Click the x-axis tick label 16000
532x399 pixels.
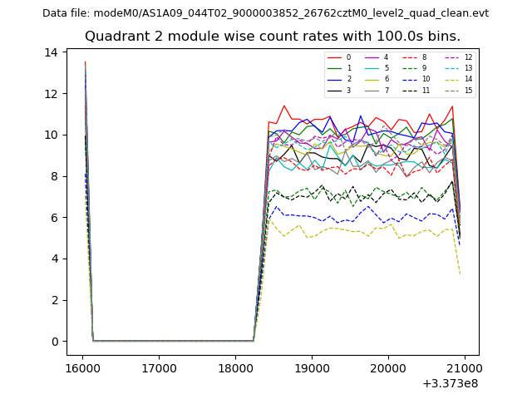(x=81, y=367)
